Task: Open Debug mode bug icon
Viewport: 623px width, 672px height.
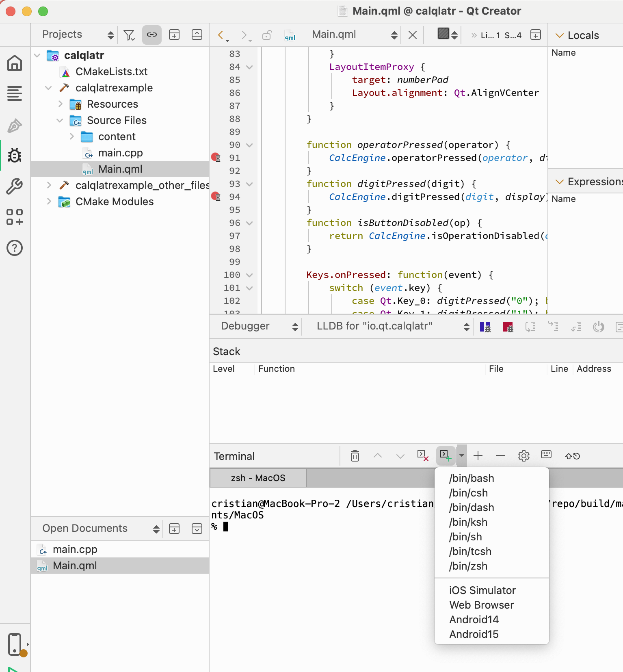Action: [15, 155]
